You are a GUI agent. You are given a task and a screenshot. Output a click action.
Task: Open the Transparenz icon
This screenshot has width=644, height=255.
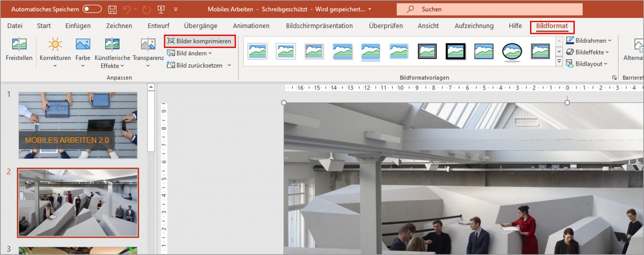[148, 44]
